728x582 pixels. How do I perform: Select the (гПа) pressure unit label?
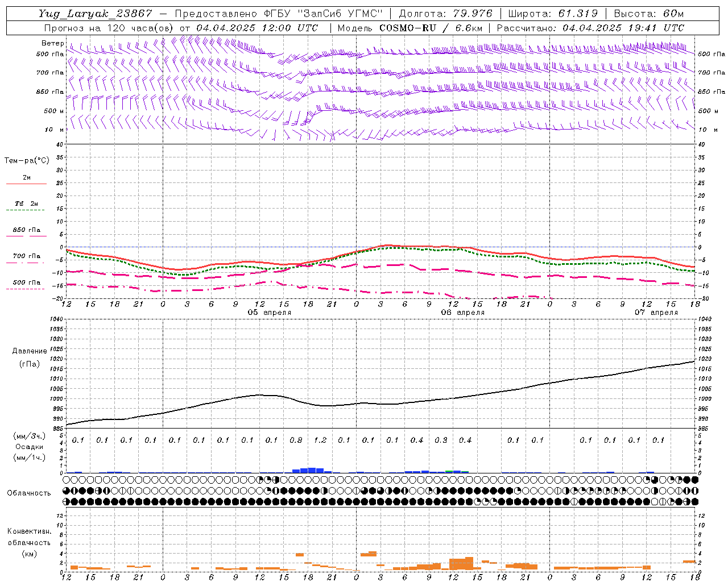point(29,364)
